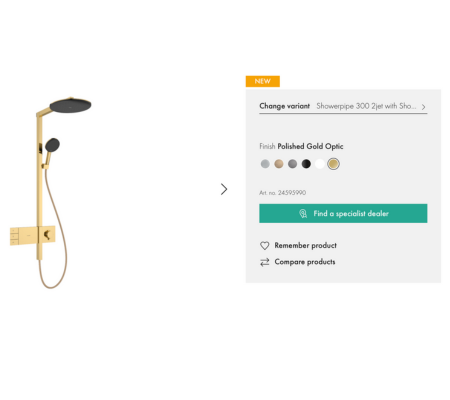Click the Remember product link

(x=305, y=246)
